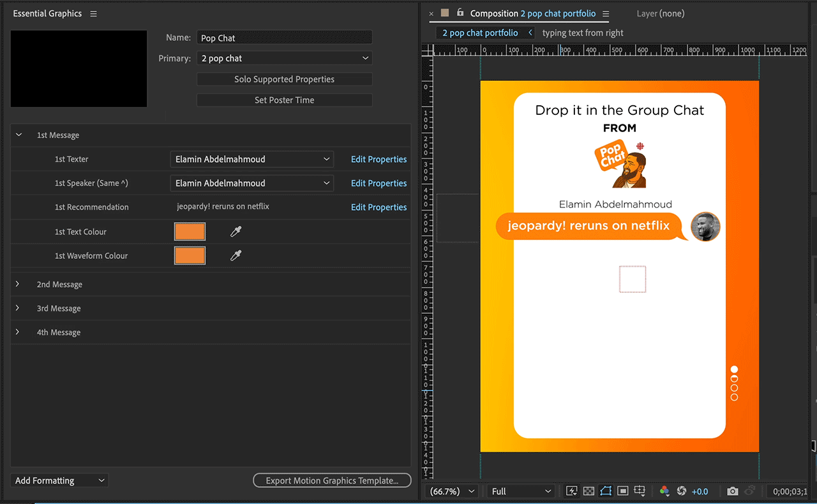Click the exposure value +0.0
This screenshot has width=817, height=504.
(700, 491)
